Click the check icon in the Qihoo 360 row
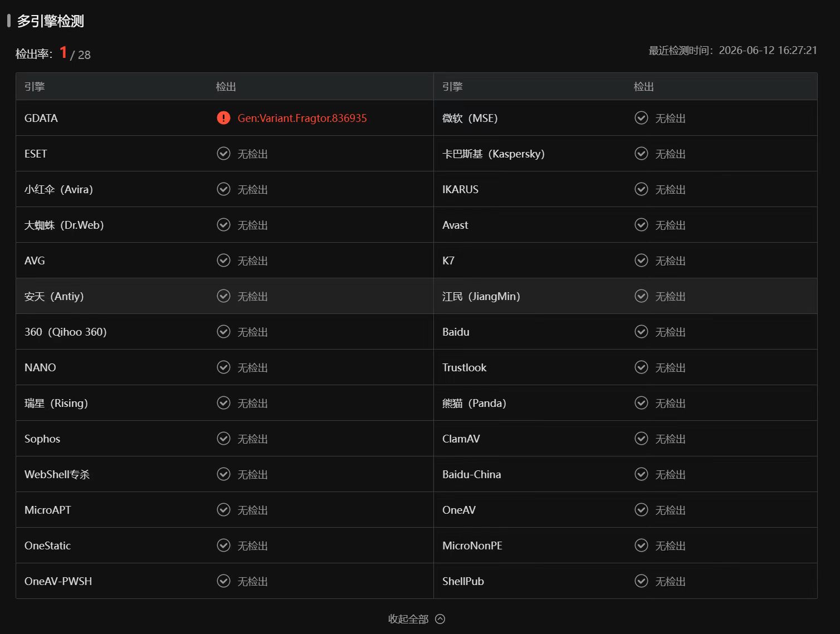This screenshot has height=634, width=840. 223,332
